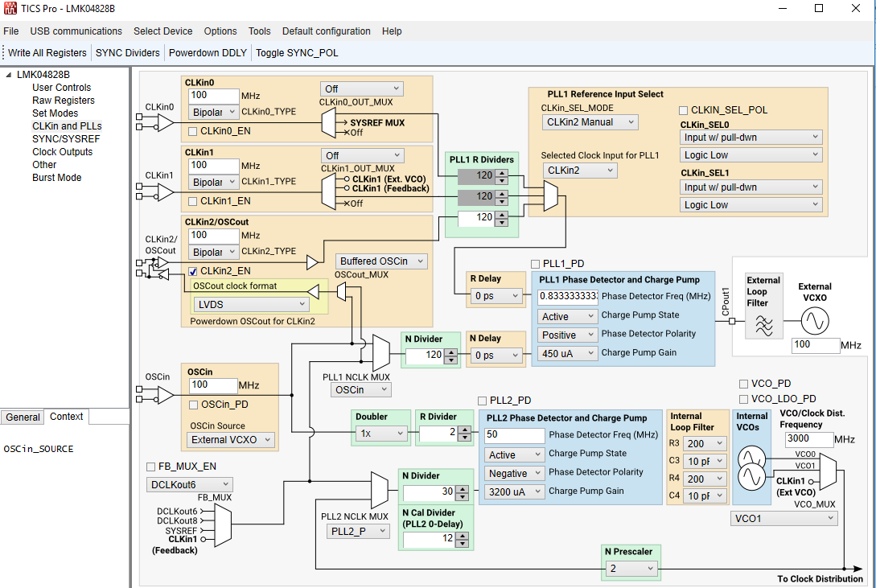The height and width of the screenshot is (588, 876).
Task: Click the VCO/Clock Dist. Frequency field
Action: click(x=808, y=439)
